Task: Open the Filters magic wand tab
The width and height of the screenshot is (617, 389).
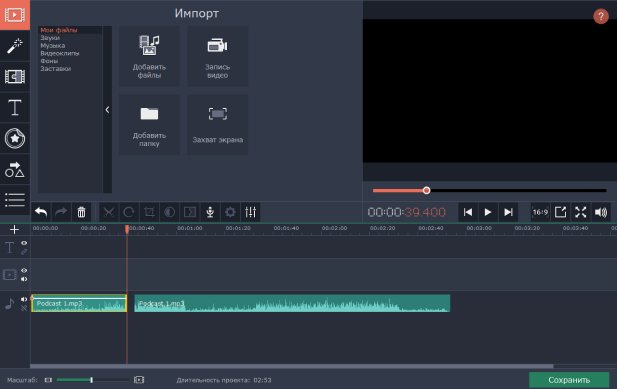Action: pos(15,46)
